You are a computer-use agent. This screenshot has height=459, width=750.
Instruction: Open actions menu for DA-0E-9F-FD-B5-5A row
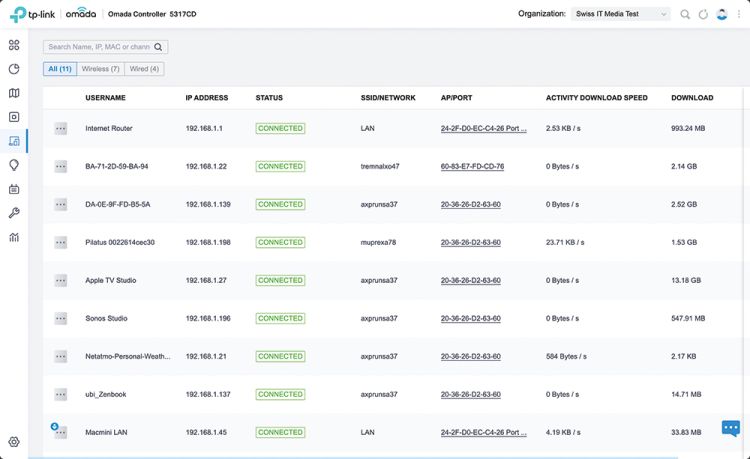pyautogui.click(x=60, y=204)
